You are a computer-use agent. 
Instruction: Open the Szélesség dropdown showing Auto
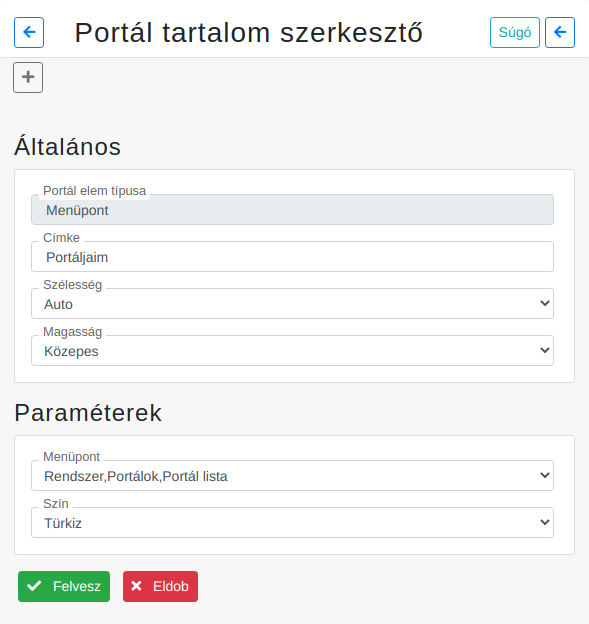pyautogui.click(x=293, y=304)
